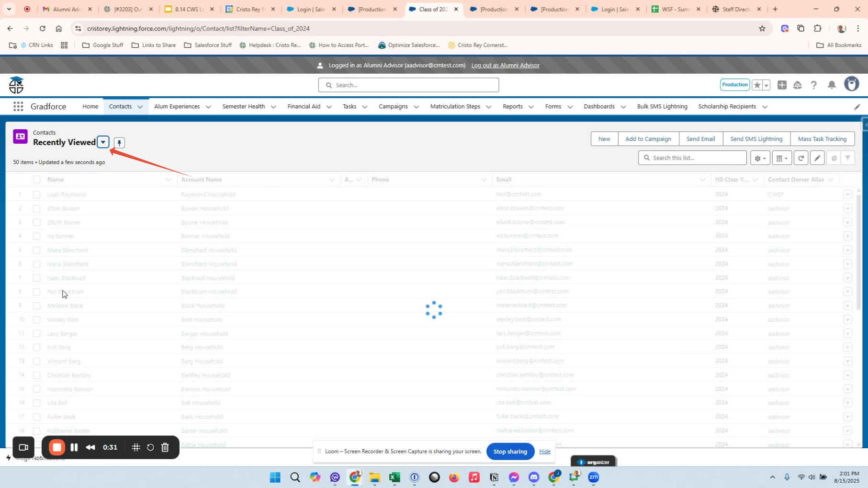Refresh the contact list
The image size is (868, 488).
pos(801,158)
